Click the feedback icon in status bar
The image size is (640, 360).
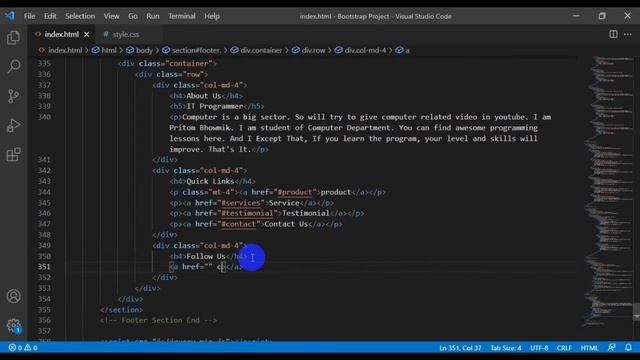coord(611,347)
